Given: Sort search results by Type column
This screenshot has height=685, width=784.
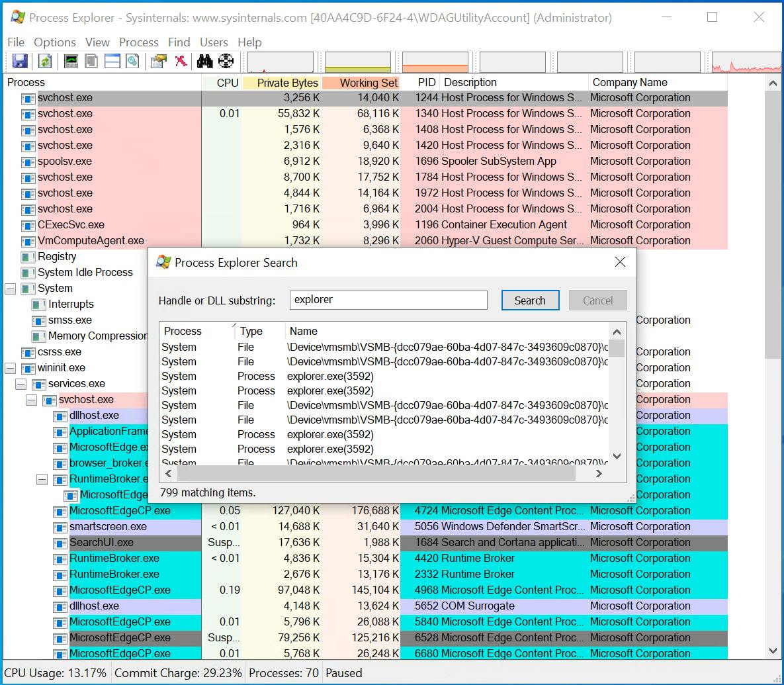Looking at the screenshot, I should 251,332.
